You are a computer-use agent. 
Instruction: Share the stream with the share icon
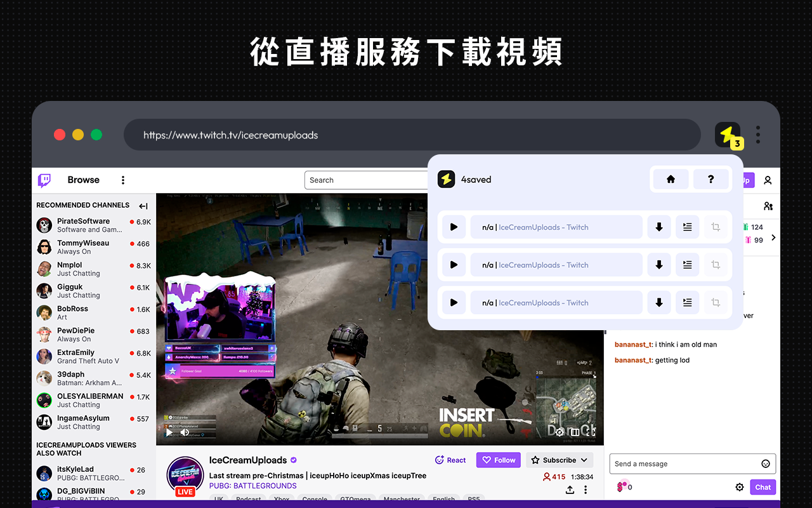(x=570, y=490)
